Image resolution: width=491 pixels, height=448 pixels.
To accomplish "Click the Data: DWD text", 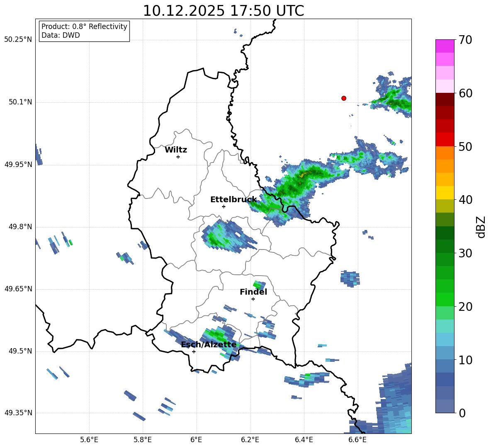I will [61, 35].
